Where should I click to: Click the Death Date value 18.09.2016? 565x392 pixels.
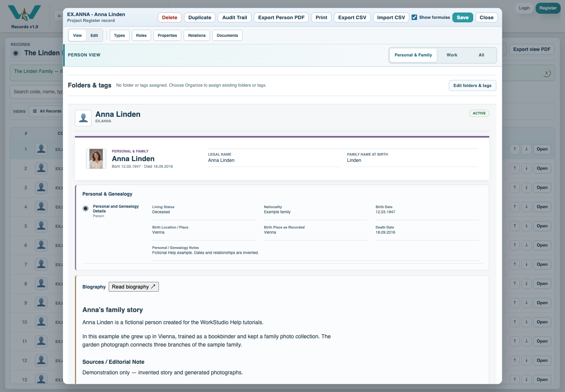pyautogui.click(x=385, y=232)
